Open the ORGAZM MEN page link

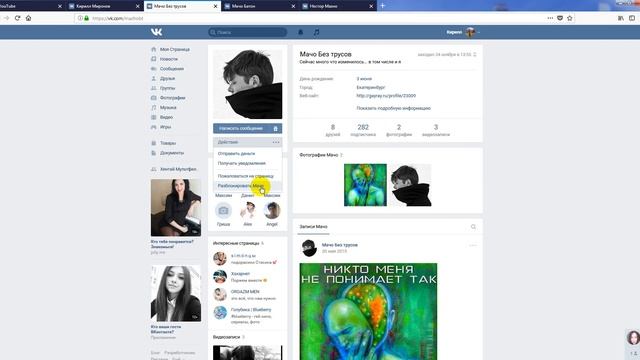click(x=245, y=291)
